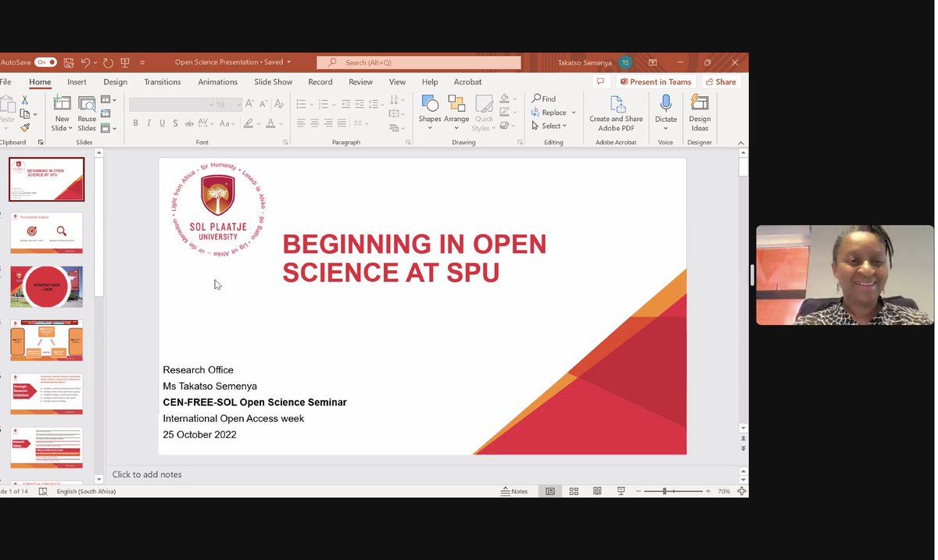The width and height of the screenshot is (938, 560).
Task: Check the spelling/accessibility status bar icon
Action: [43, 491]
